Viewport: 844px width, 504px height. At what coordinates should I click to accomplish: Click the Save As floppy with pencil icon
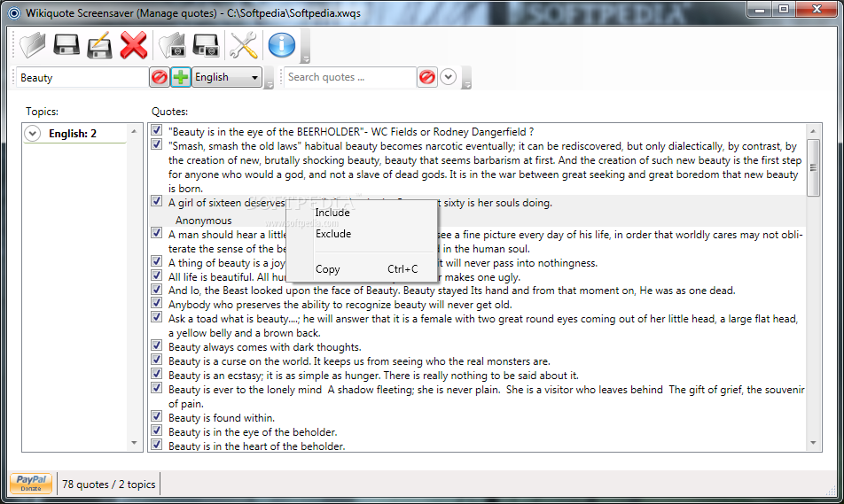(99, 45)
